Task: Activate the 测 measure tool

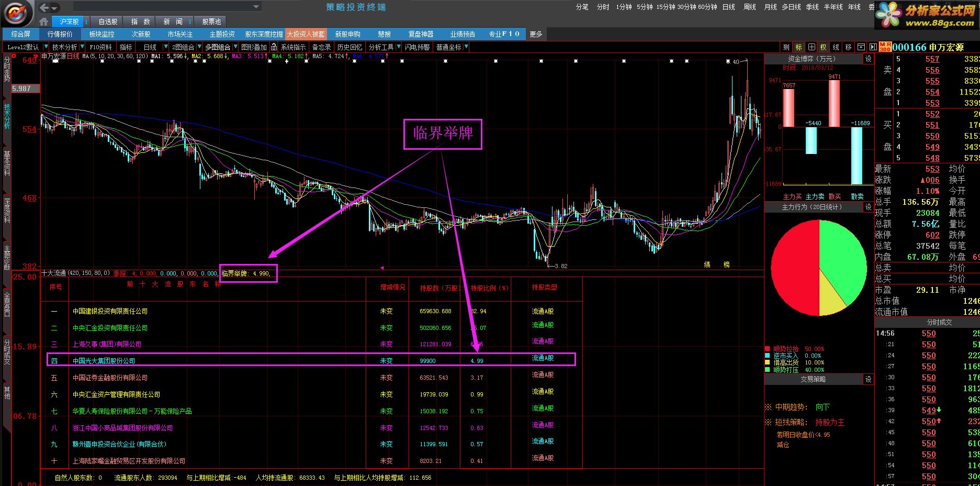Action: [786, 47]
